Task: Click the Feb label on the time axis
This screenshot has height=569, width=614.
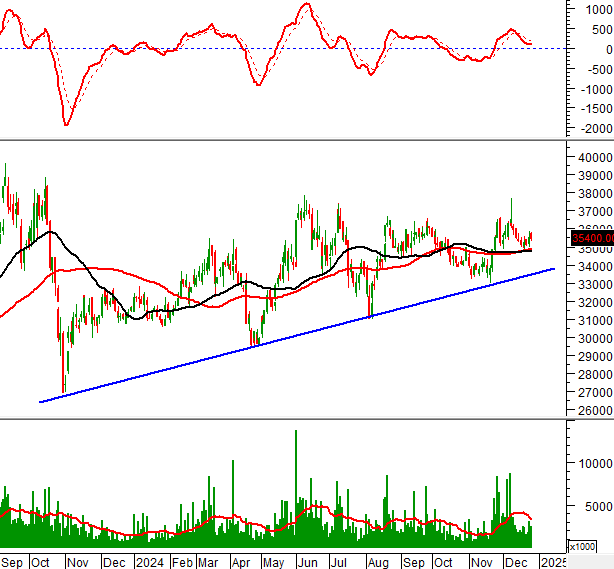Action: [x=185, y=561]
